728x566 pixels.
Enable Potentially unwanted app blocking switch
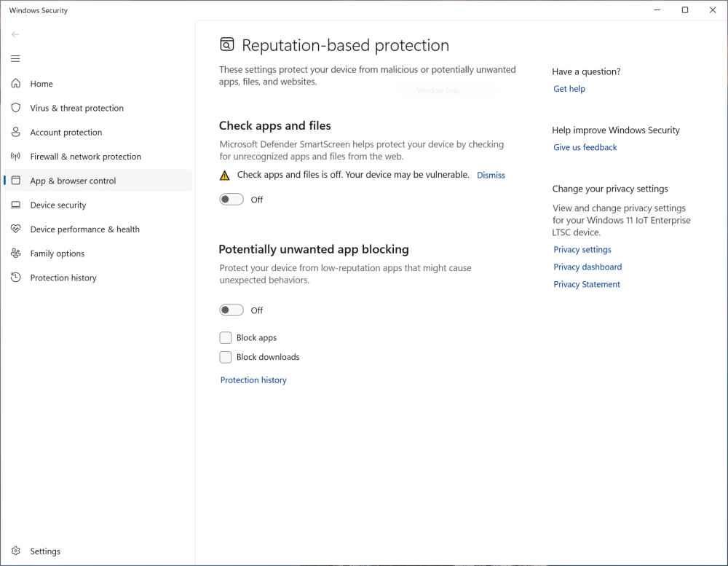[232, 310]
